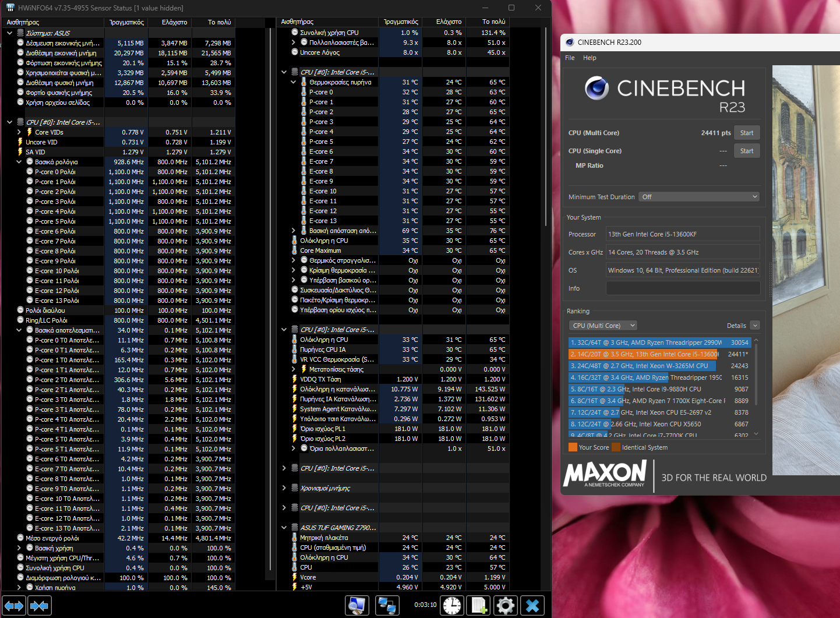840x618 pixels.
Task: Expand the Βασική χρήση row
Action: tap(19, 548)
